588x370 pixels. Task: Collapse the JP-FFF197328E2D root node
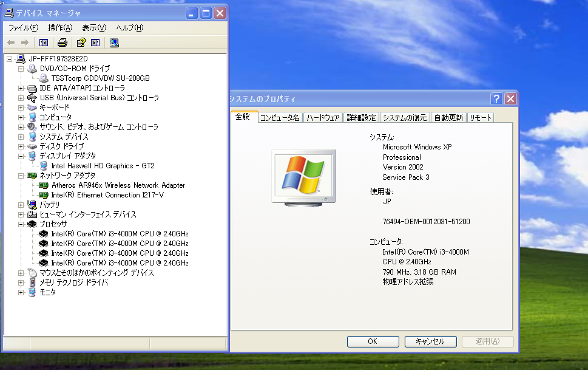[x=9, y=59]
